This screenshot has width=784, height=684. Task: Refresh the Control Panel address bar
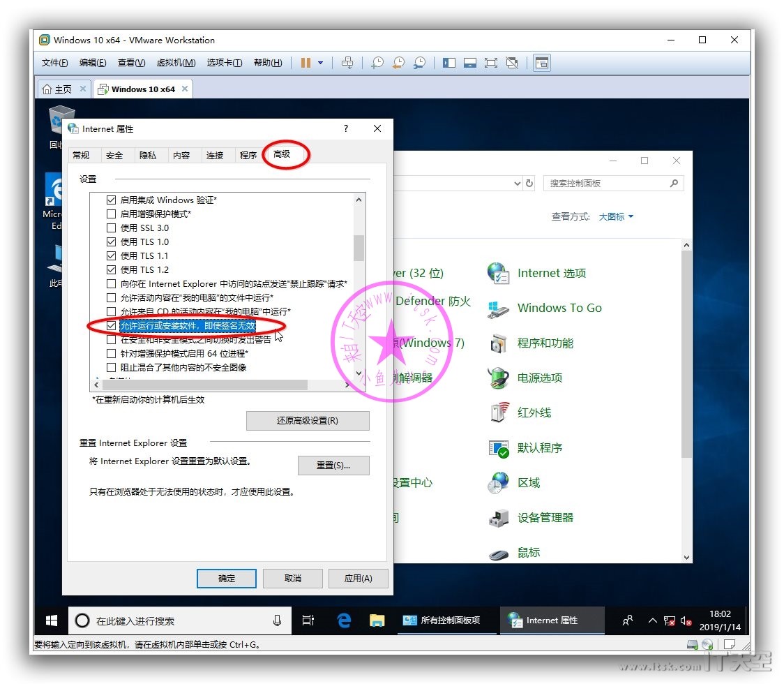coord(529,183)
